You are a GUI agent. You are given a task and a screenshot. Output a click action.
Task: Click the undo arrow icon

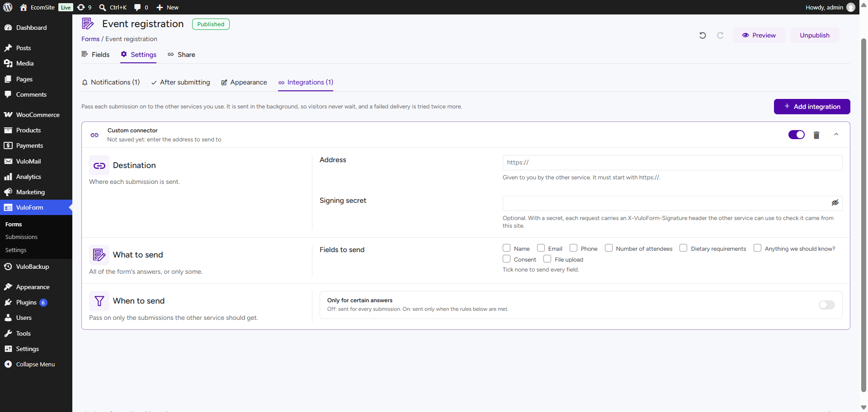tap(703, 35)
